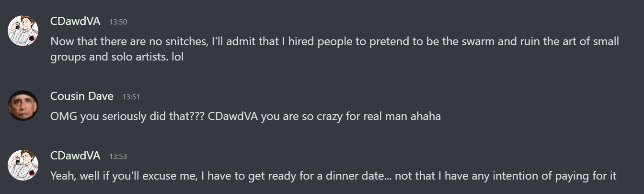
Task: Select the 13:53 message timestamp
Action: [x=118, y=157]
